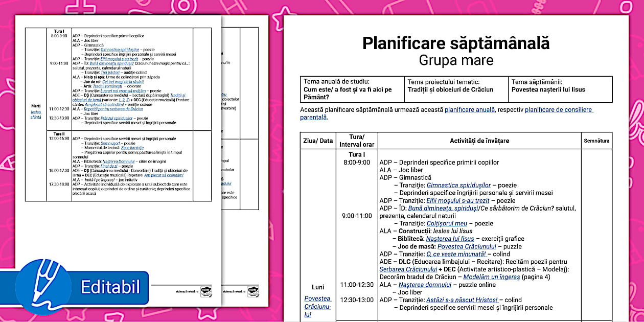
Task: Open the Povestea Crăciunului puzzle link
Action: [x=467, y=247]
